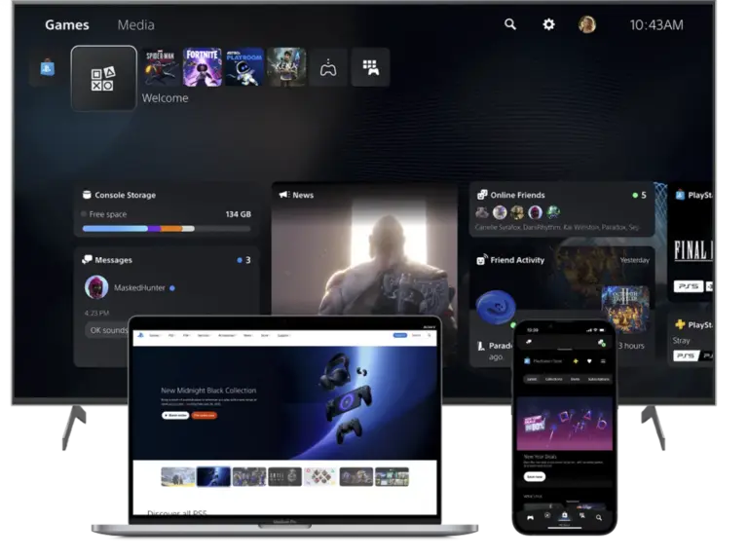
Task: Switch to the Media tab on TV
Action: click(136, 24)
